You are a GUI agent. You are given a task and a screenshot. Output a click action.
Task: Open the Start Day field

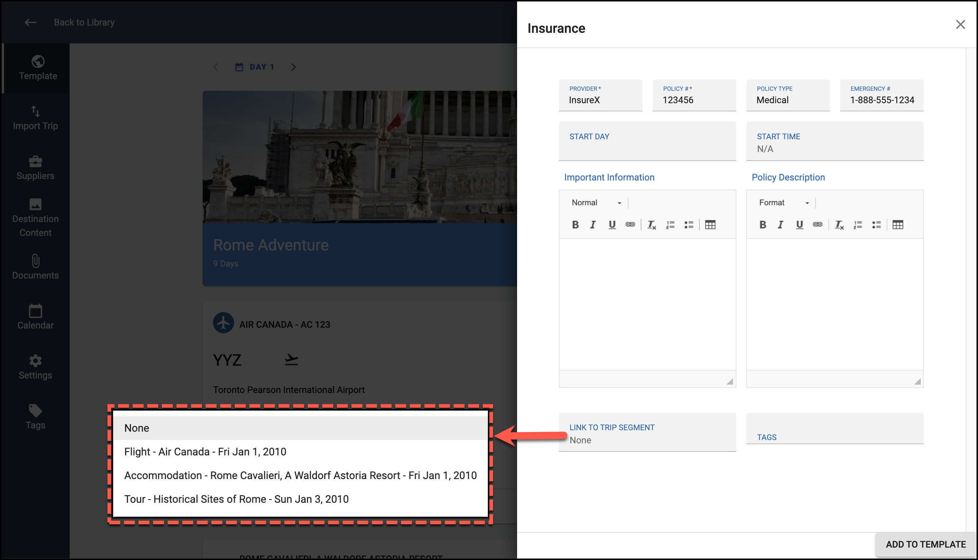(x=647, y=141)
